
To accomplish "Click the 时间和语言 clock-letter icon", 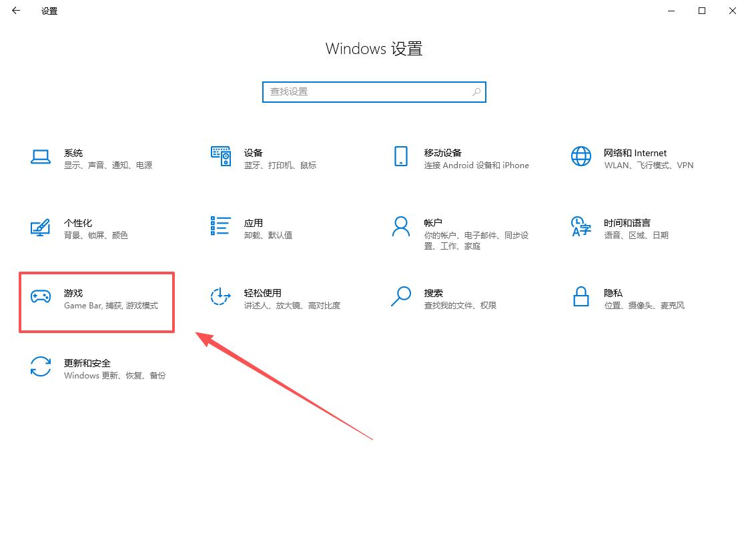I will click(581, 226).
